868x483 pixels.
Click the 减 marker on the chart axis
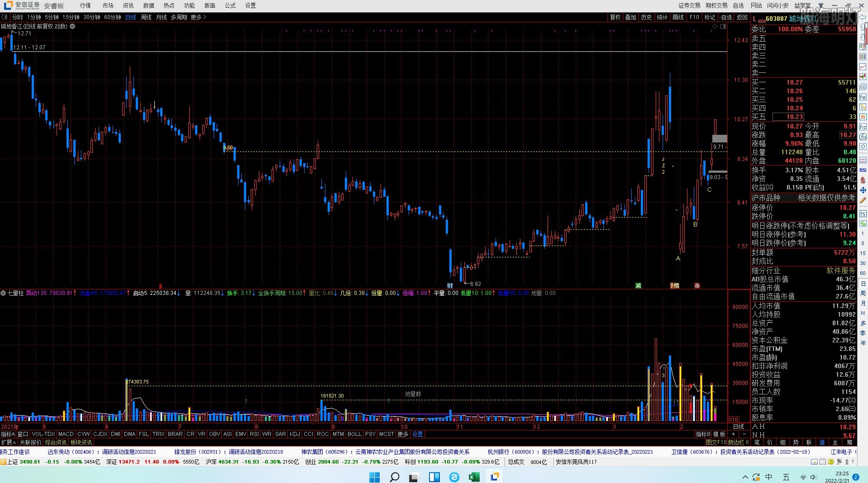click(638, 285)
